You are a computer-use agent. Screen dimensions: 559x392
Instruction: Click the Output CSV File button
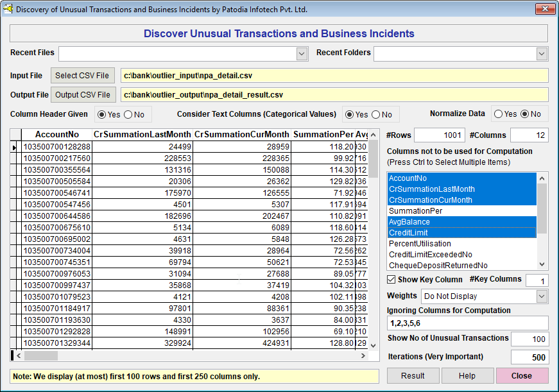click(x=83, y=95)
